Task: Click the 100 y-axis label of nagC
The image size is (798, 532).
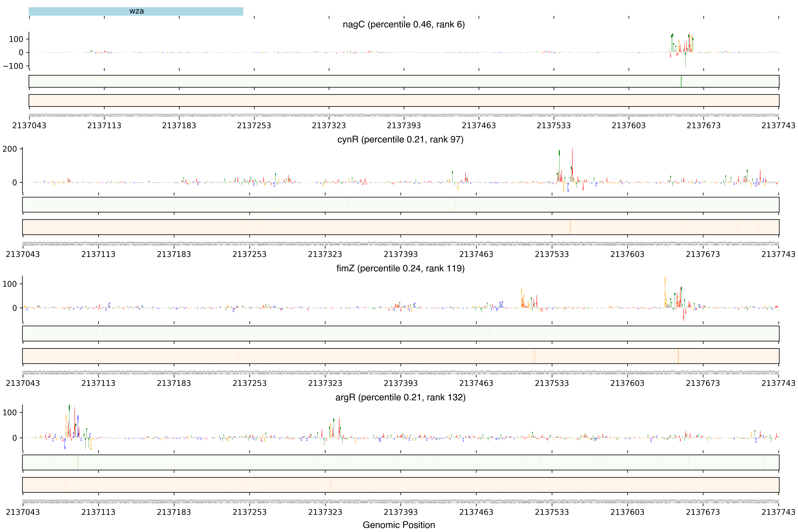Action: 16,39
